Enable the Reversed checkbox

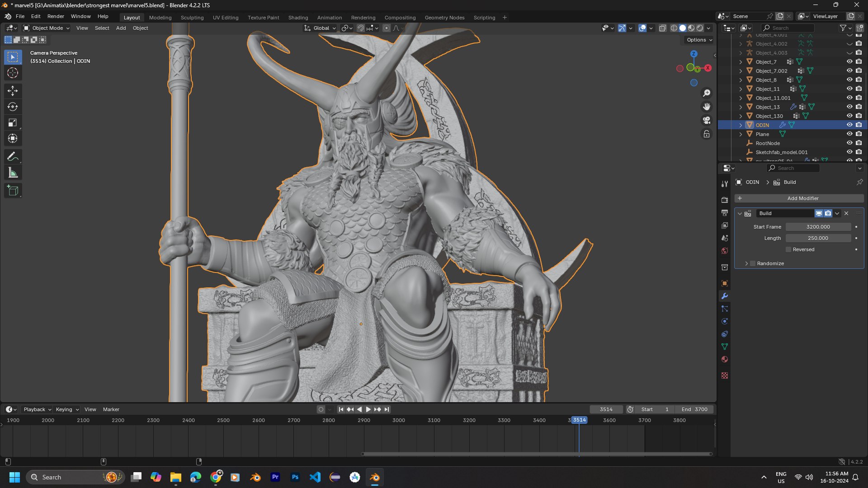point(788,249)
